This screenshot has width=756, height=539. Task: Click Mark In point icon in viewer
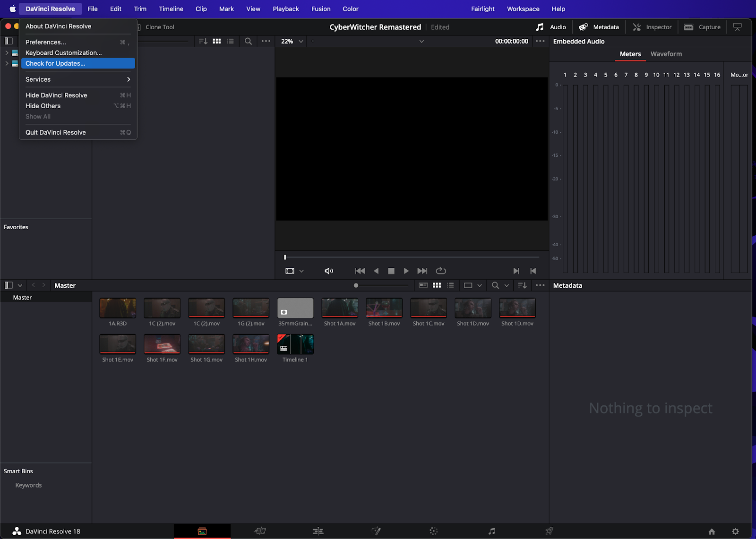516,271
